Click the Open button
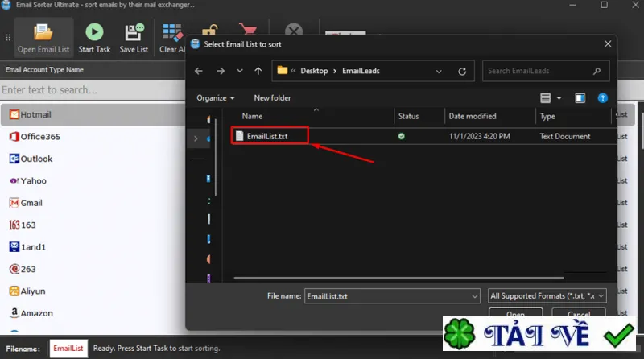Image resolution: width=644 pixels, height=359 pixels. tap(515, 312)
